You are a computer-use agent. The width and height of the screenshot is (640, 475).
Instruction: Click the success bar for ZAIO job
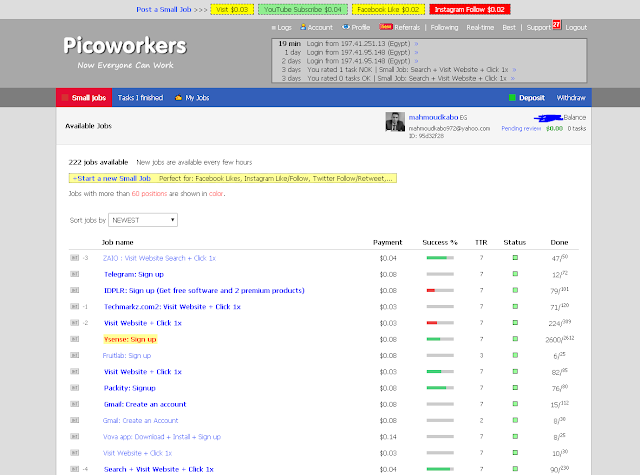440,258
